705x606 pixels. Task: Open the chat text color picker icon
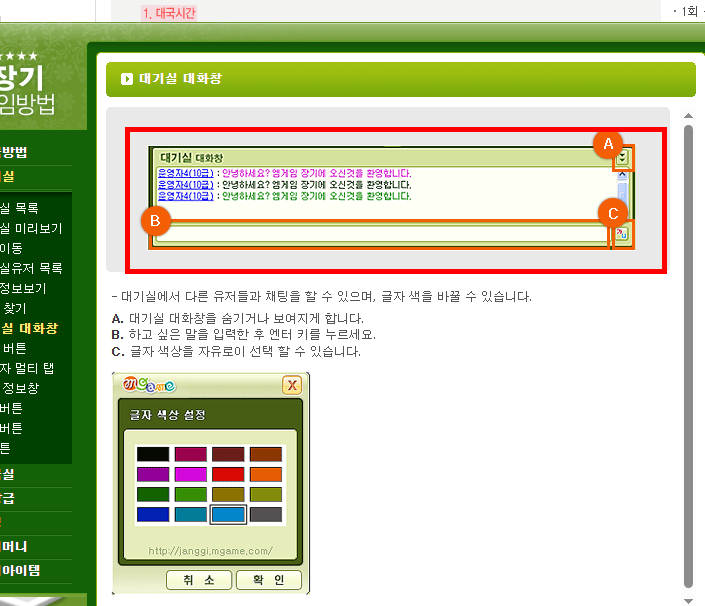(622, 234)
